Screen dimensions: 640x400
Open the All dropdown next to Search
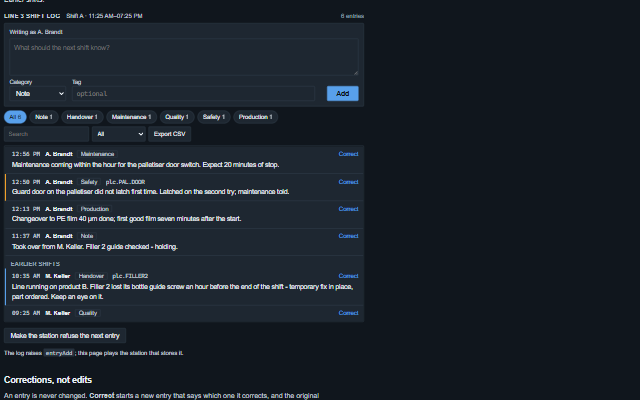(x=119, y=134)
